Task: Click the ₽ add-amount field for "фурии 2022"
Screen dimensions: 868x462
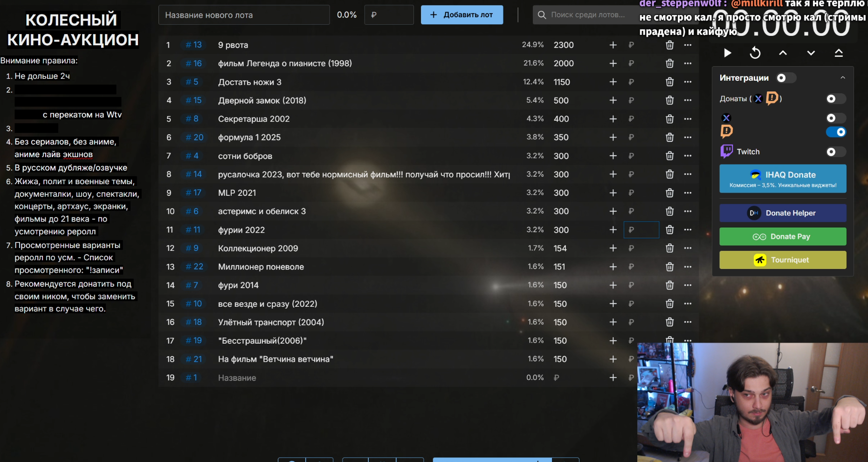Action: click(641, 230)
